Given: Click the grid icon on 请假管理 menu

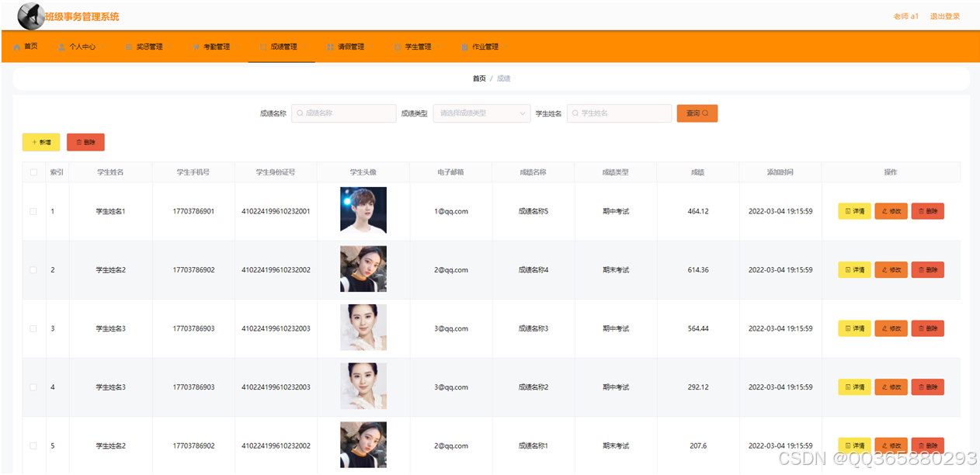Looking at the screenshot, I should coord(329,47).
